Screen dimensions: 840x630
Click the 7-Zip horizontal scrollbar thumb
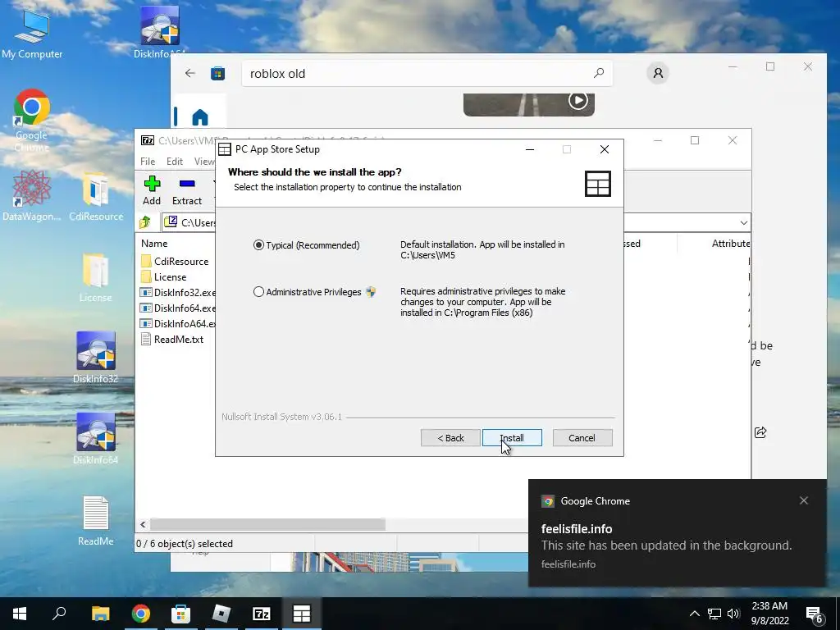[x=267, y=524]
